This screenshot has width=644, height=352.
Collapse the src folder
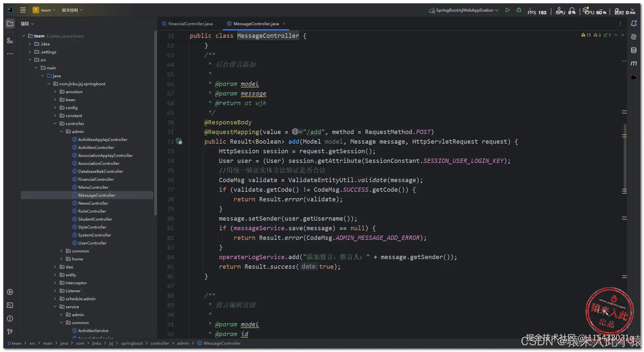30,60
